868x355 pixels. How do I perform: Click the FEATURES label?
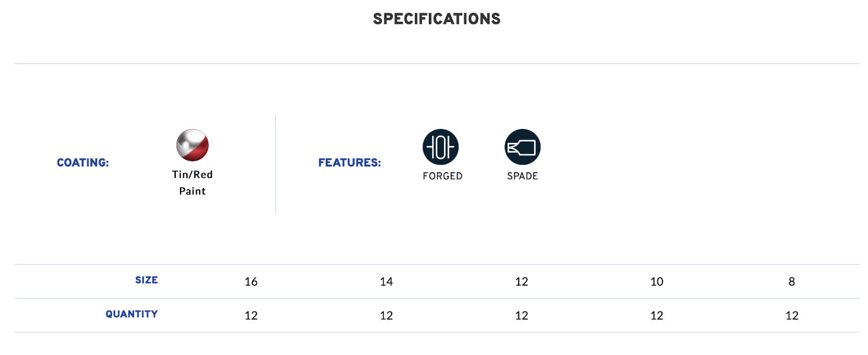[350, 163]
